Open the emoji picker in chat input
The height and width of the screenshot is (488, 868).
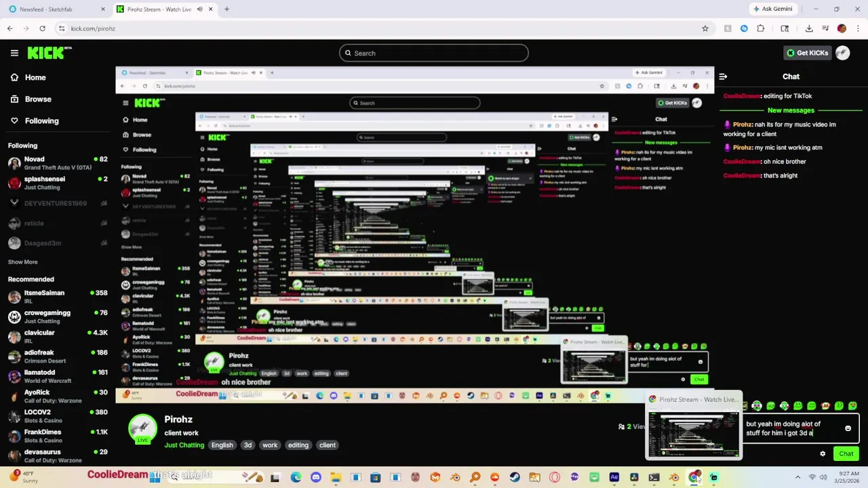pos(848,428)
